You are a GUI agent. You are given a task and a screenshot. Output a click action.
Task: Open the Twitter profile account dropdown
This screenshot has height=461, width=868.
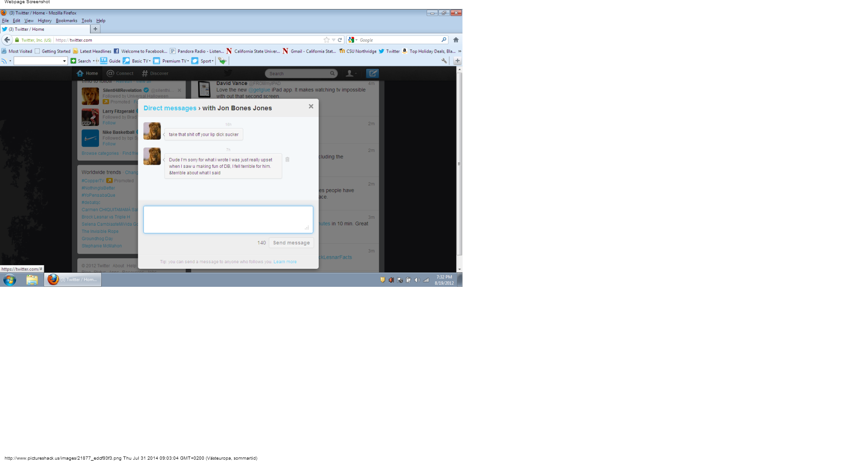pyautogui.click(x=351, y=73)
